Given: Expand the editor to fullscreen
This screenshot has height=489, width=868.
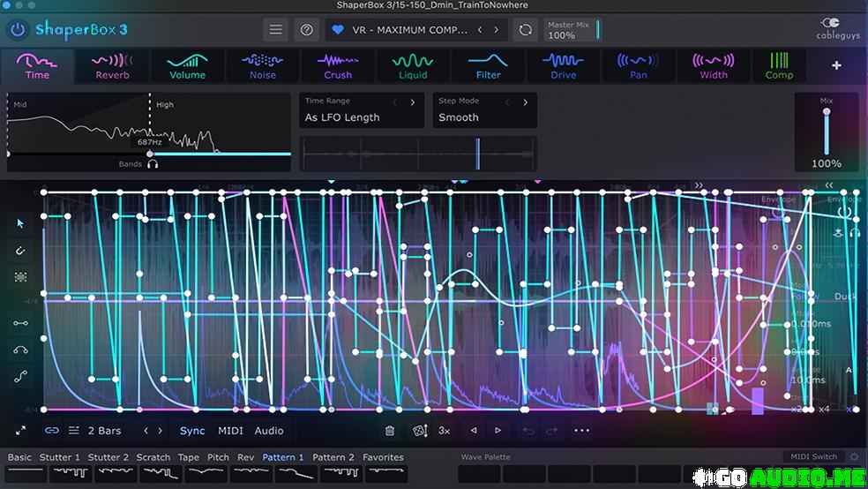Looking at the screenshot, I should [20, 430].
